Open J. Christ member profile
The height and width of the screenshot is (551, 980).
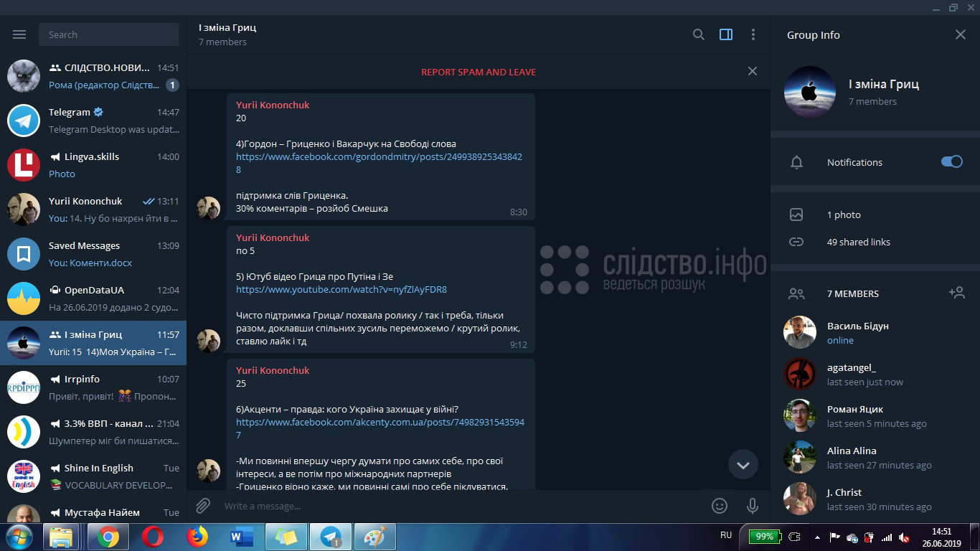click(875, 499)
